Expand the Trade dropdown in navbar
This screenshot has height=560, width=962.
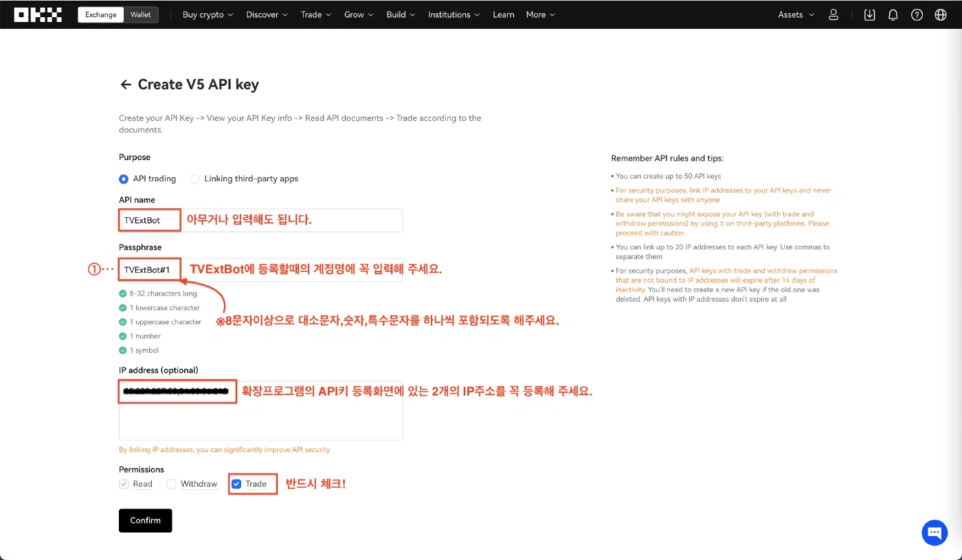point(316,14)
